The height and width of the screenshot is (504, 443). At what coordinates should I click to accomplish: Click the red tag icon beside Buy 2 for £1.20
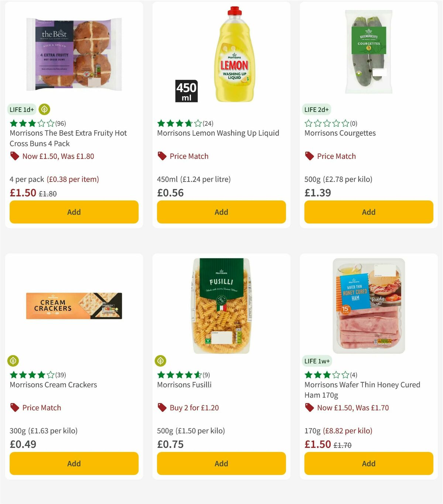point(161,408)
